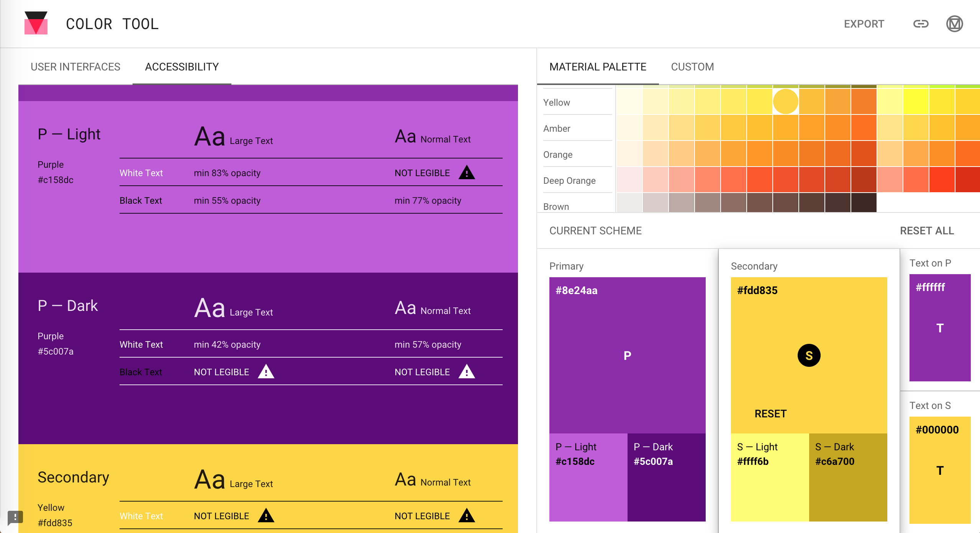The height and width of the screenshot is (533, 980).
Task: Pick the darkest Brown palette swatch
Action: point(864,203)
